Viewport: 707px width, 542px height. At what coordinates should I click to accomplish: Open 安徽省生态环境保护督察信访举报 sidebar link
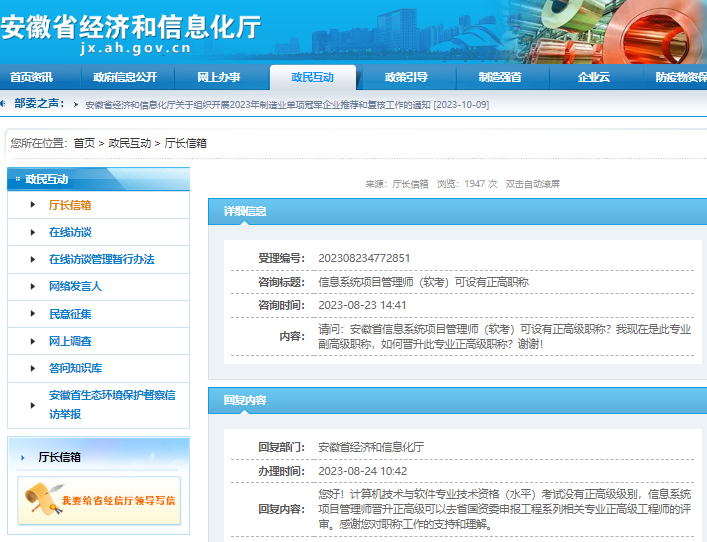point(111,404)
